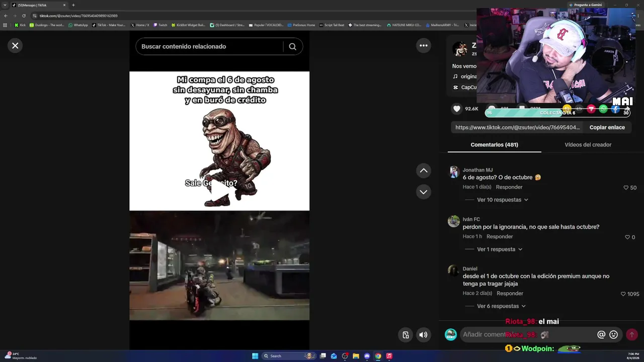Open the floating player icon beside volume
The image size is (644, 362).
coord(406,335)
